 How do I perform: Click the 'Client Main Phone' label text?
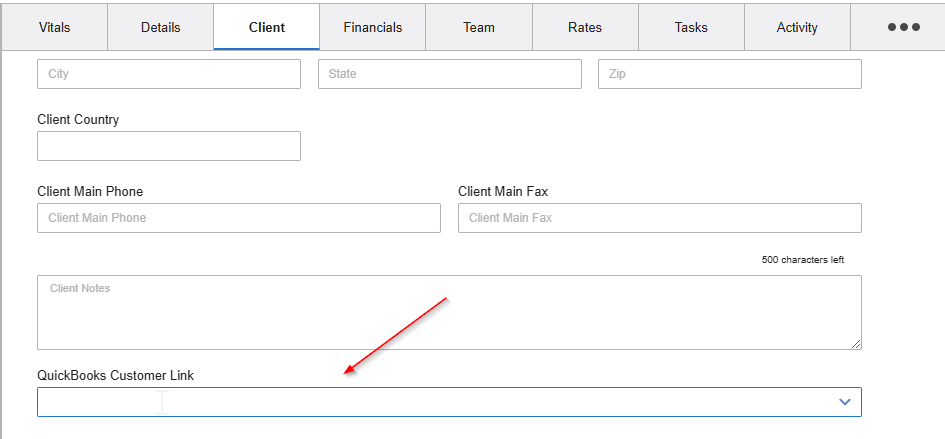tap(90, 191)
